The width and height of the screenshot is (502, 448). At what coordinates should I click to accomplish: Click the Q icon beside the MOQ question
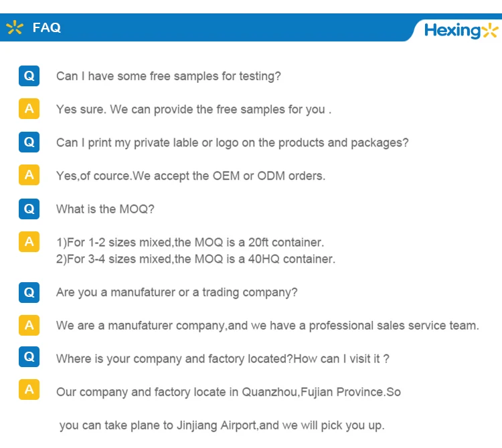coord(29,209)
